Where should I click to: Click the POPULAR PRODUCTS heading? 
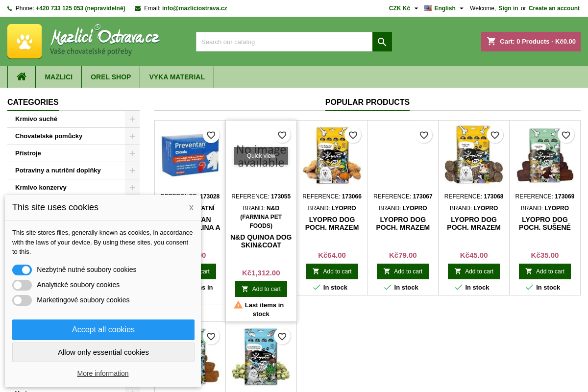pyautogui.click(x=367, y=102)
